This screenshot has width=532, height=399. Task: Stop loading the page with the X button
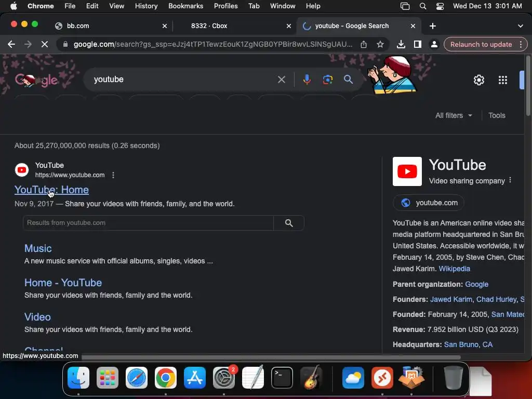[x=45, y=45]
